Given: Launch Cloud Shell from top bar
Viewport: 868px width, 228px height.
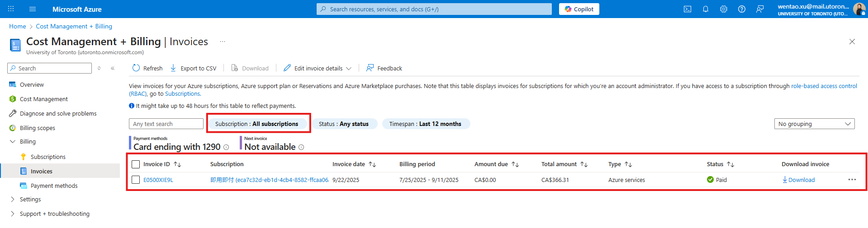Looking at the screenshot, I should [688, 9].
